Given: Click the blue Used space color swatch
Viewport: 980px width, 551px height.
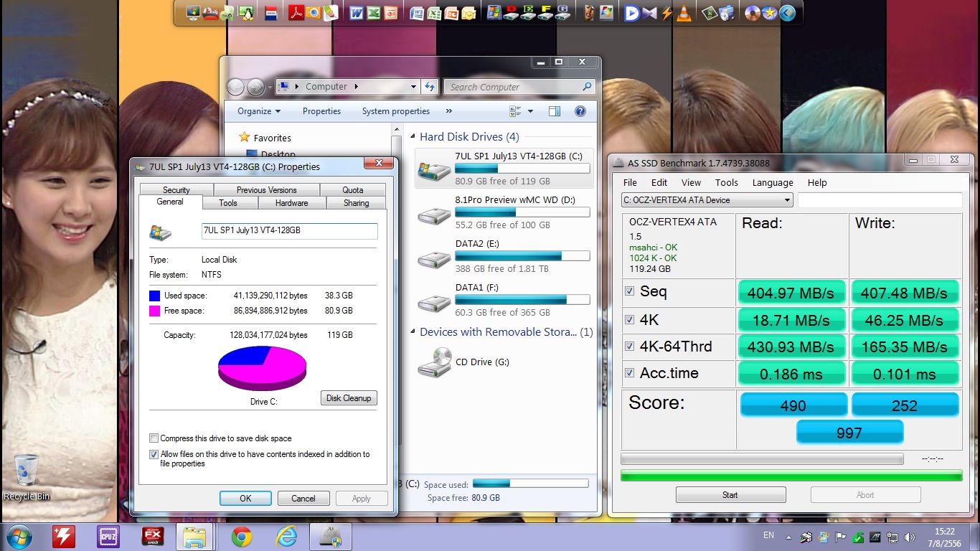Looking at the screenshot, I should [154, 296].
